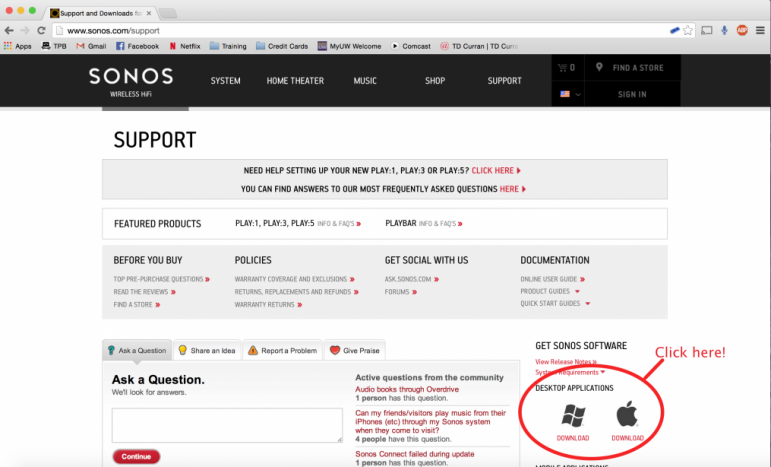Click the microphone extension icon
This screenshot has width=771, height=467.
(724, 30)
